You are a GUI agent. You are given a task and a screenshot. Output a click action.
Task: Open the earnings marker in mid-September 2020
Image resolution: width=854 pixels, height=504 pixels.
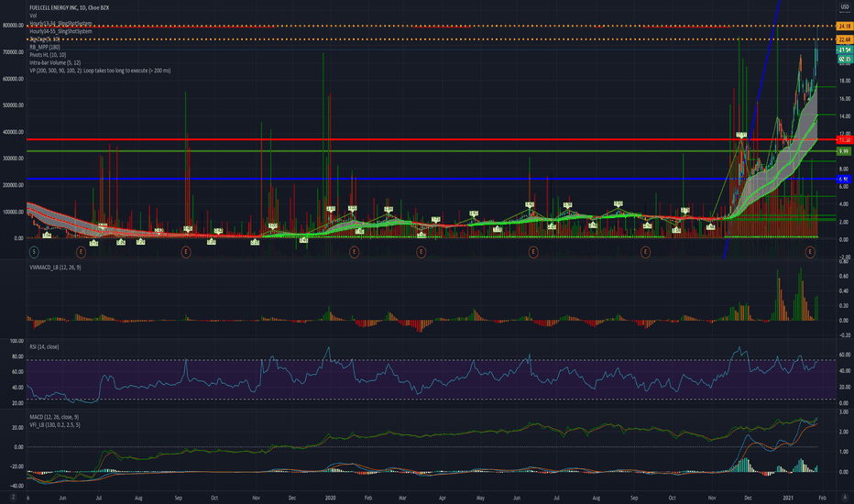point(645,252)
